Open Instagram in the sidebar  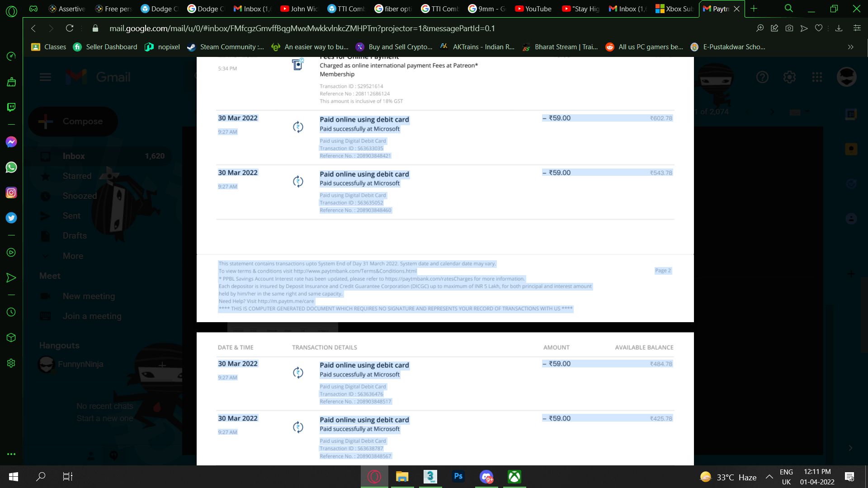click(x=11, y=192)
